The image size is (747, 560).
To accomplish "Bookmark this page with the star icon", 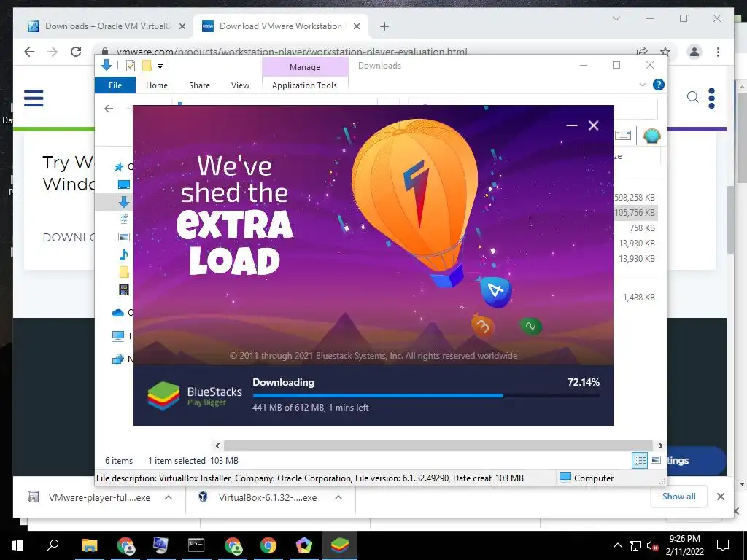I will pos(665,52).
